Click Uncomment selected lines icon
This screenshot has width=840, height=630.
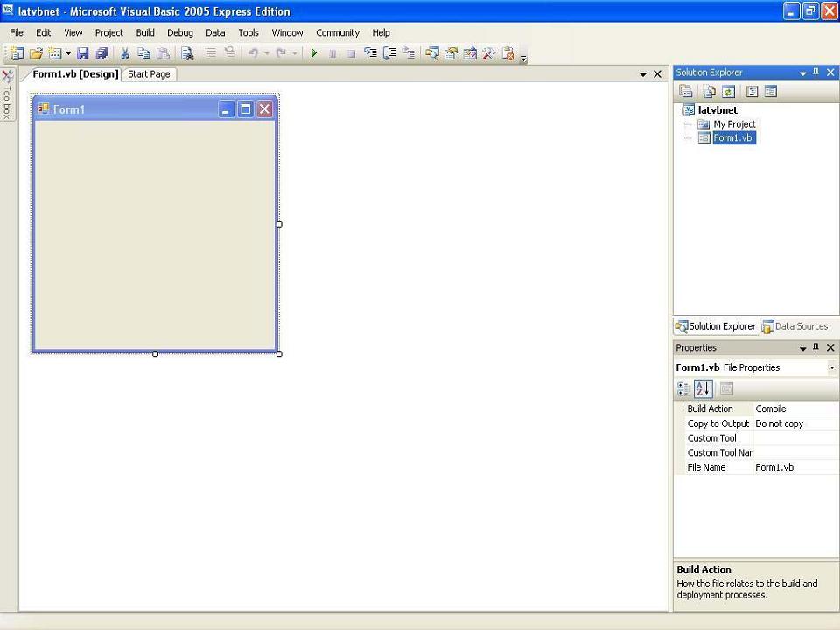click(x=229, y=53)
